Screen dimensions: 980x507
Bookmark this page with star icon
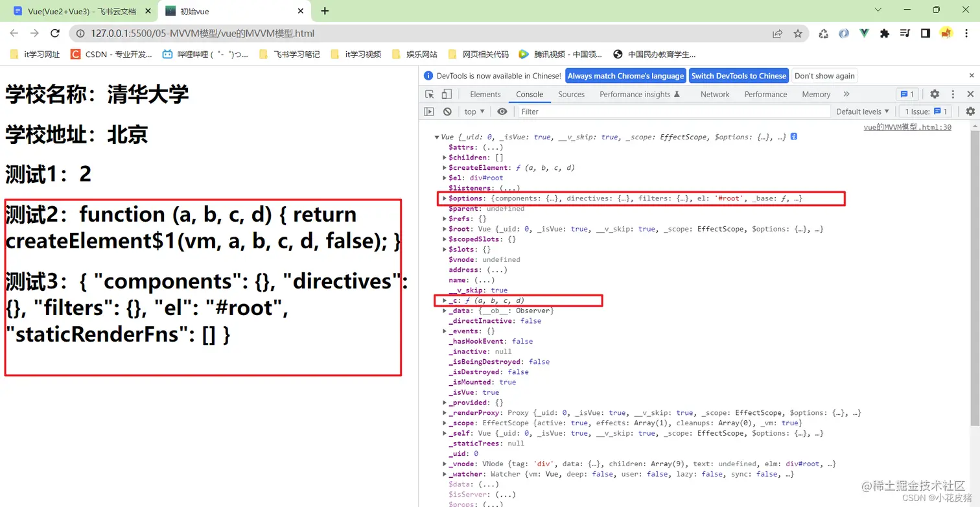click(x=798, y=33)
